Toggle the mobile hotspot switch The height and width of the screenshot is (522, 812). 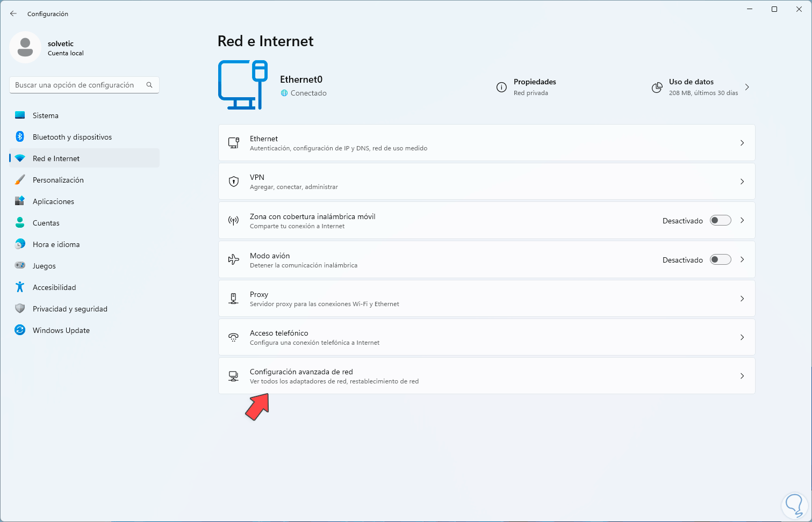click(x=721, y=221)
